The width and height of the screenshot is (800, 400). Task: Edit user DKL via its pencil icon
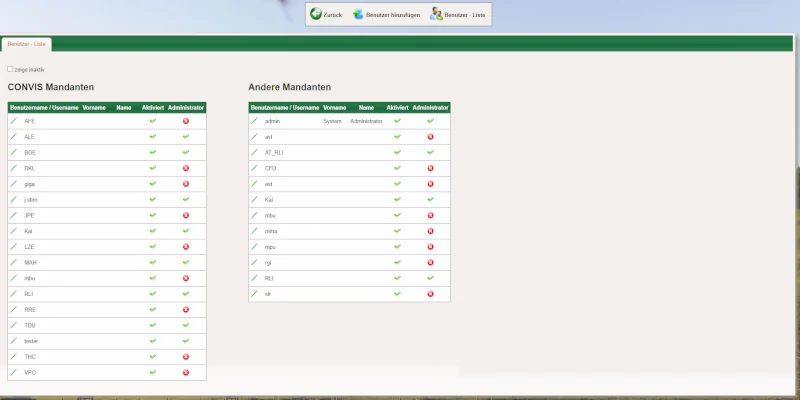click(14, 168)
